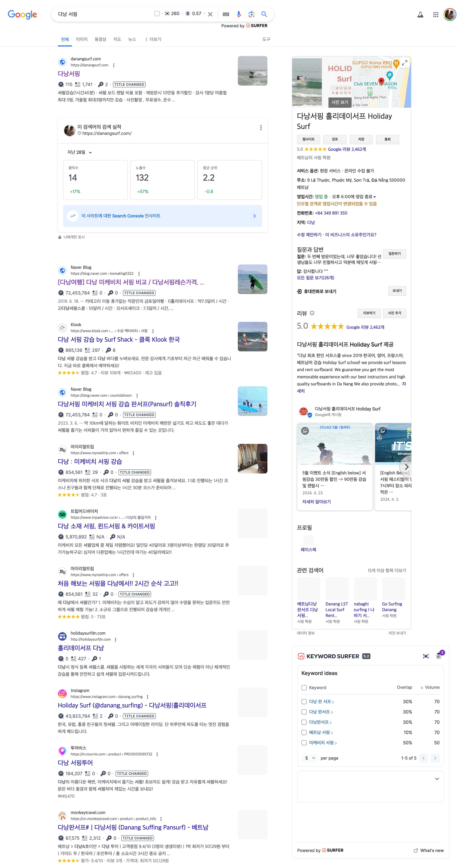Toggle the Keyword header select-all checkbox
The width and height of the screenshot is (458, 868).
click(x=304, y=687)
